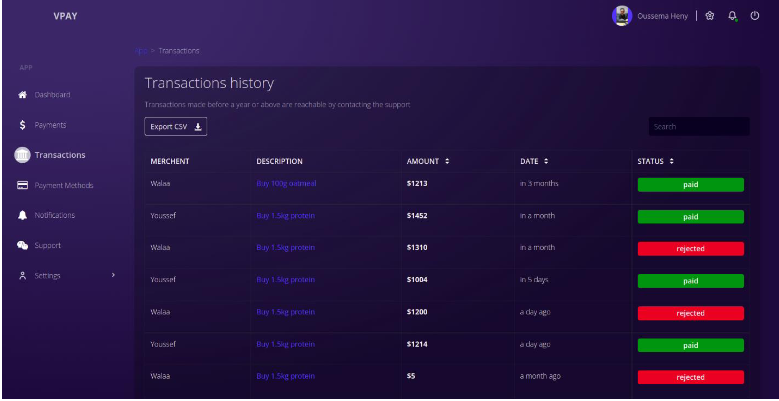The image size is (779, 401).
Task: Sort transactions by the Status column
Action: pos(671,161)
